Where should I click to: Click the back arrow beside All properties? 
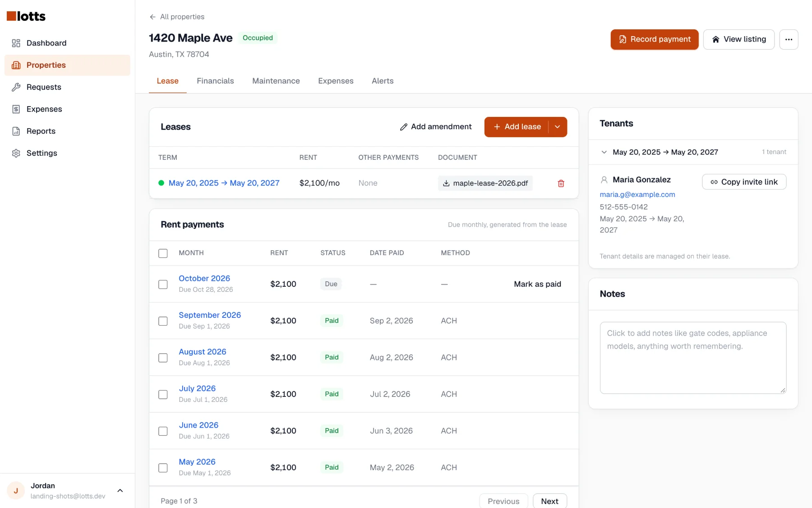coord(152,17)
